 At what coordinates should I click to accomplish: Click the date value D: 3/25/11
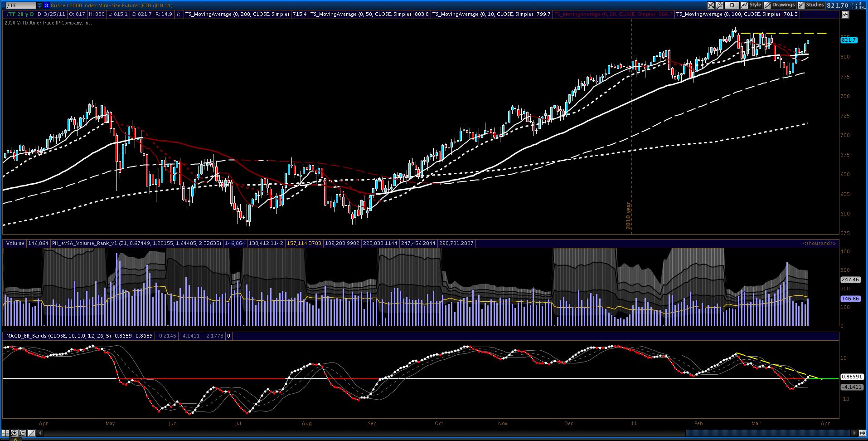[51, 14]
